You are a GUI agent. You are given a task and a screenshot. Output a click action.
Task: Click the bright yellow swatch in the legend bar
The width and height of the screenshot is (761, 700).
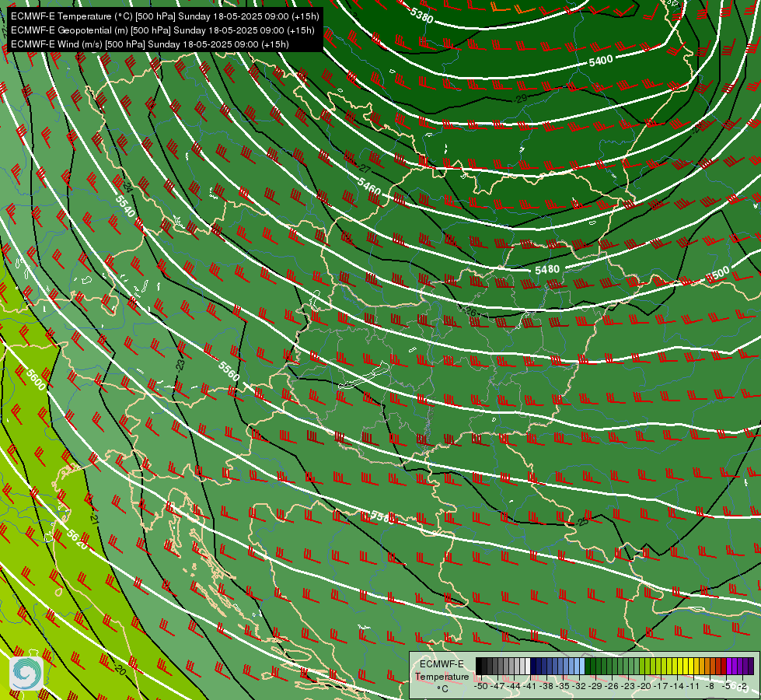(x=691, y=666)
